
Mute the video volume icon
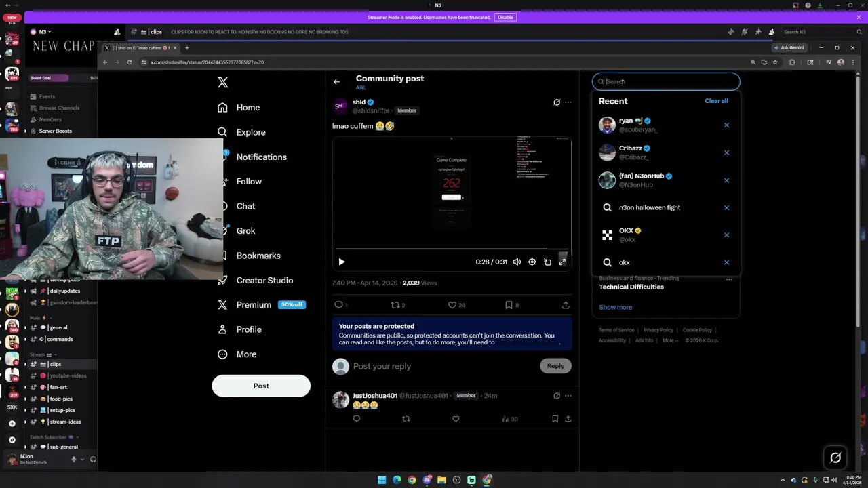coord(517,262)
